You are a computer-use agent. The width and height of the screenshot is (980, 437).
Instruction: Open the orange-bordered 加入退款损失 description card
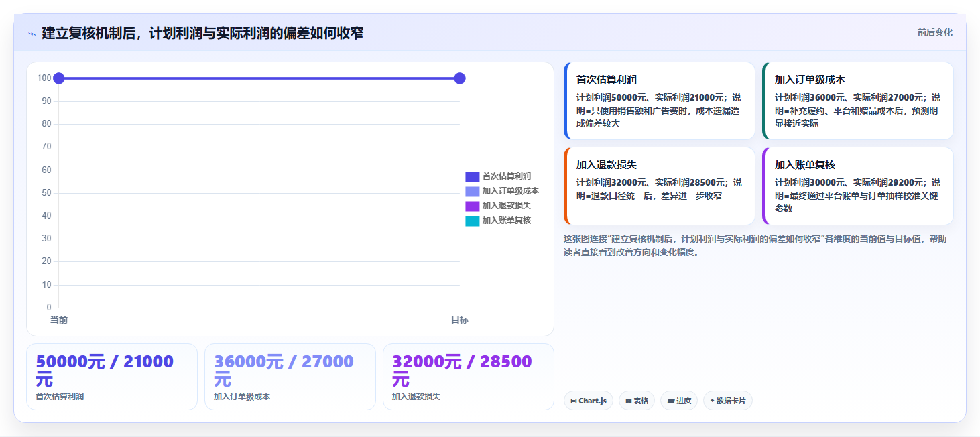coord(660,186)
